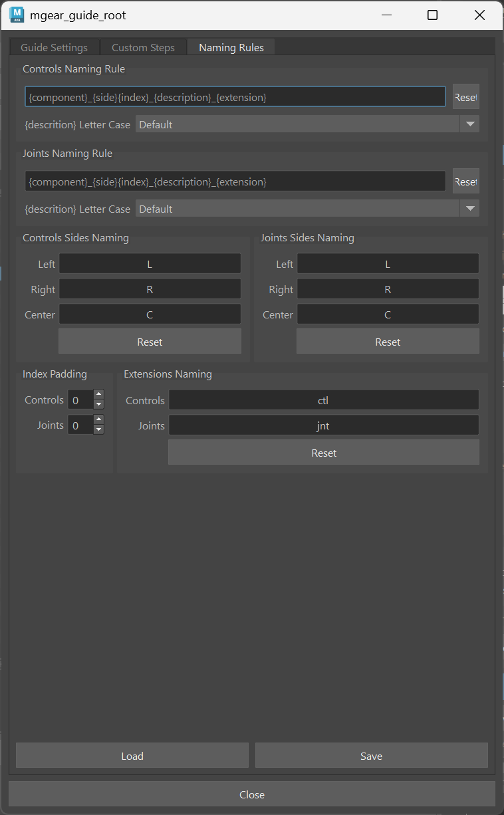
Task: Increase Controls index padding with up arrow
Action: click(98, 395)
